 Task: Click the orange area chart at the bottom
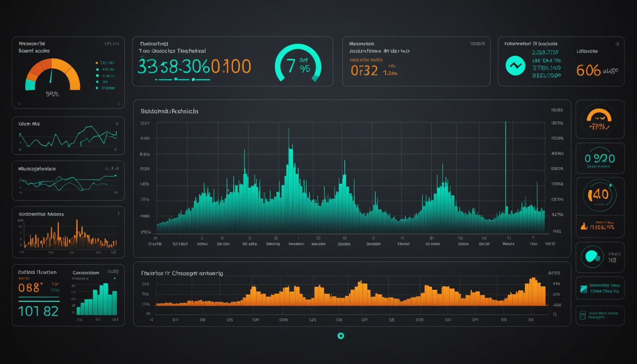[x=351, y=292]
